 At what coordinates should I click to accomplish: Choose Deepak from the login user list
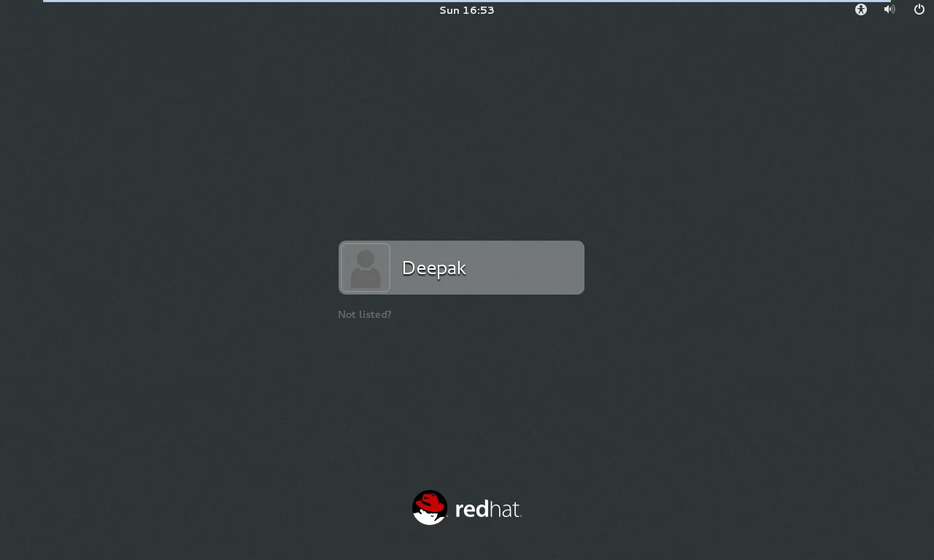point(461,268)
